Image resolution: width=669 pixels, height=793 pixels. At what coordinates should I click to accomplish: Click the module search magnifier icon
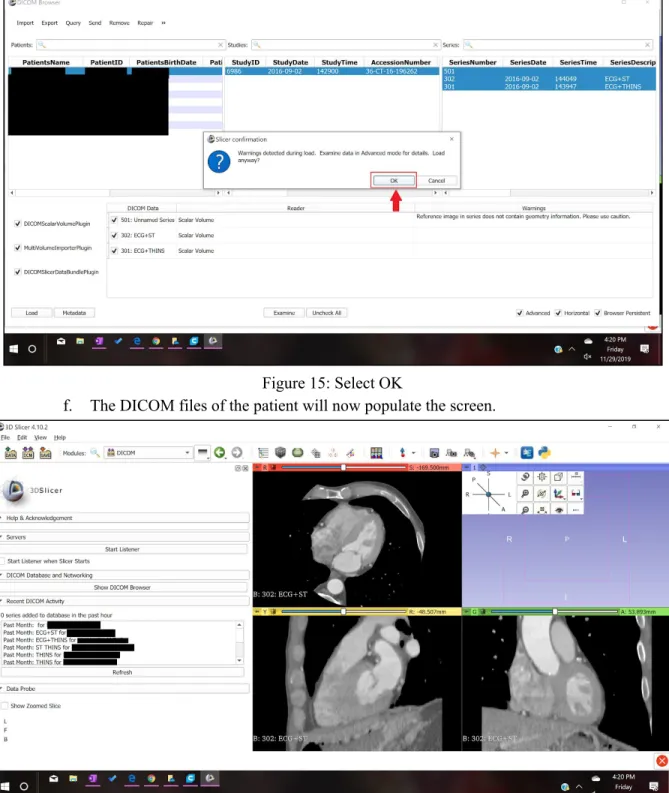click(x=95, y=453)
